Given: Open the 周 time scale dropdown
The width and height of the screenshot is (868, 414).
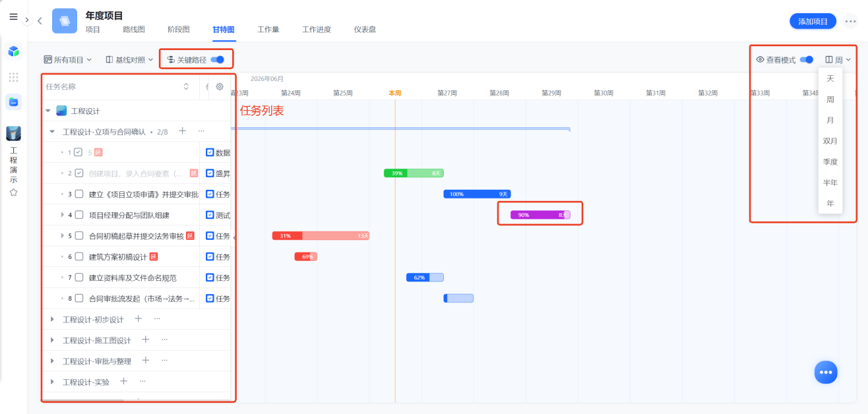Looking at the screenshot, I should (x=838, y=59).
